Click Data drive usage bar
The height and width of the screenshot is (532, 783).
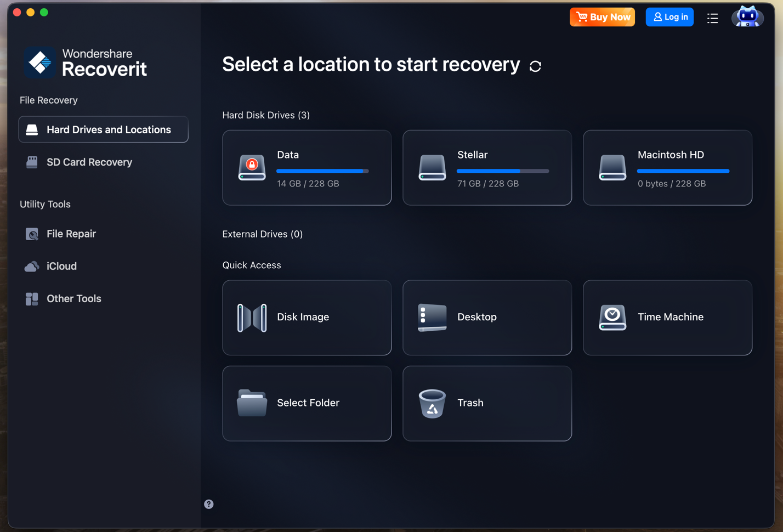tap(322, 171)
